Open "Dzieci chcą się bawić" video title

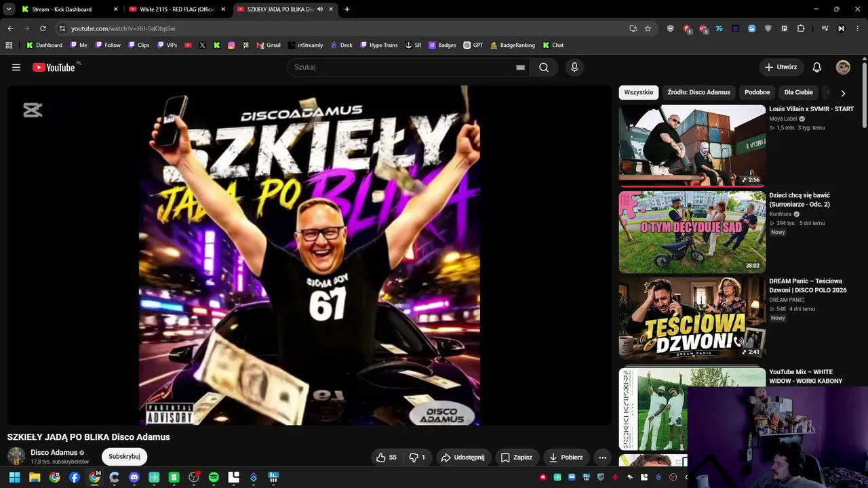click(800, 200)
